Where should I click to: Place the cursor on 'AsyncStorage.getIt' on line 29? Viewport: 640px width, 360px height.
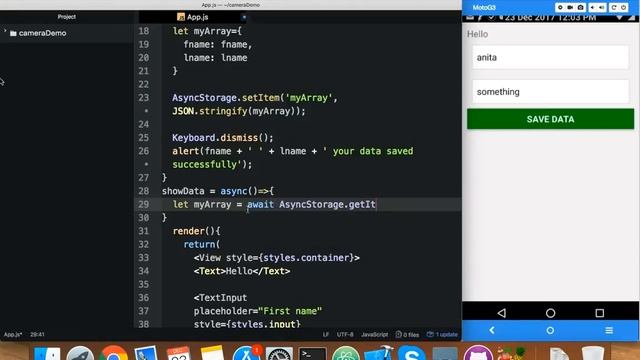pos(327,204)
